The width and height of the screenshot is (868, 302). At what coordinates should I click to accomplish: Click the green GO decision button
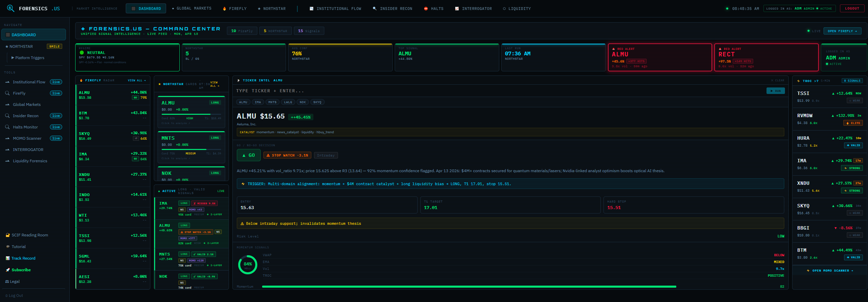point(249,155)
